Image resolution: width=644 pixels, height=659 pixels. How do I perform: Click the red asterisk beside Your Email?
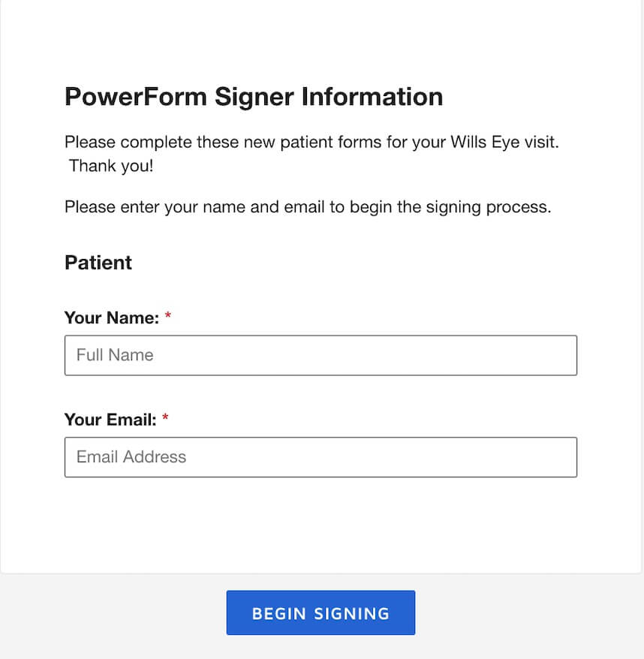point(165,420)
